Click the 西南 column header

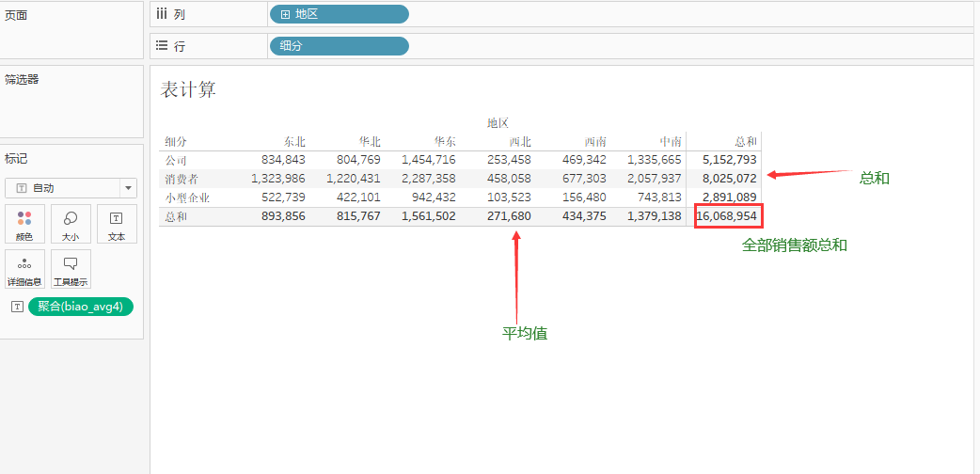tap(595, 142)
